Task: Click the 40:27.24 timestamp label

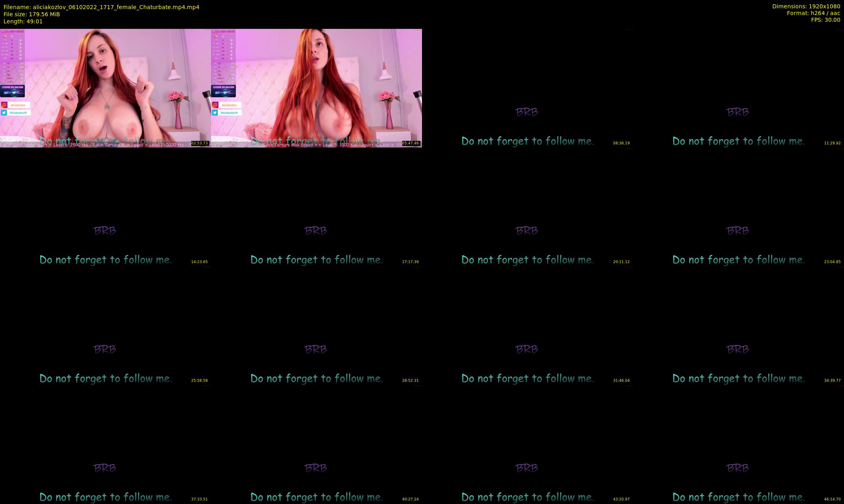Action: [411, 499]
